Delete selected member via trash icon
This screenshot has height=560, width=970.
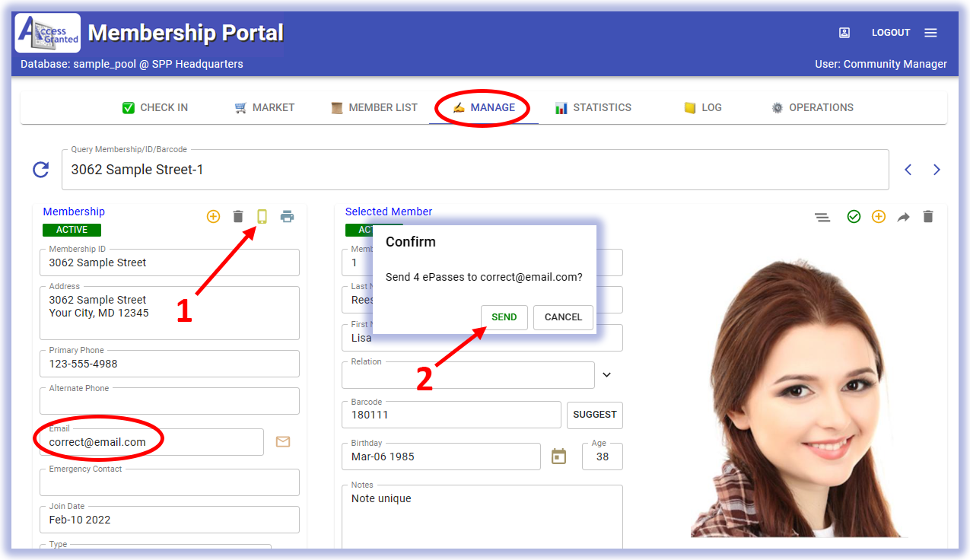[927, 217]
